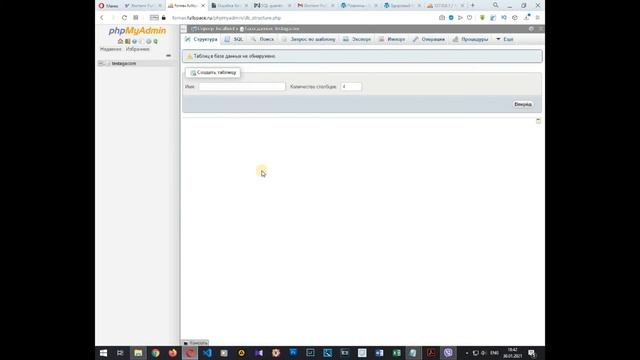Screen dimensions: 640x360
Task: Open Chrome from taskbar
Action: (x=156, y=353)
